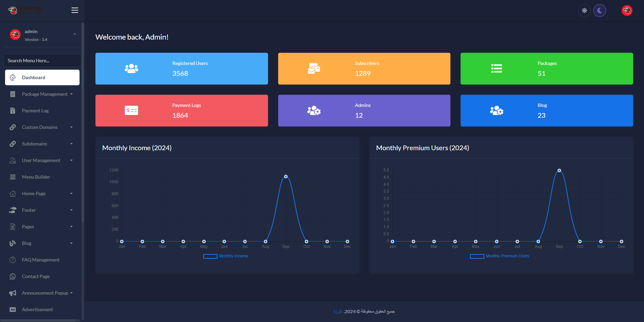Screen dimensions: 644x322
Task: Expand Home Page submenu arrow
Action: (x=71, y=193)
